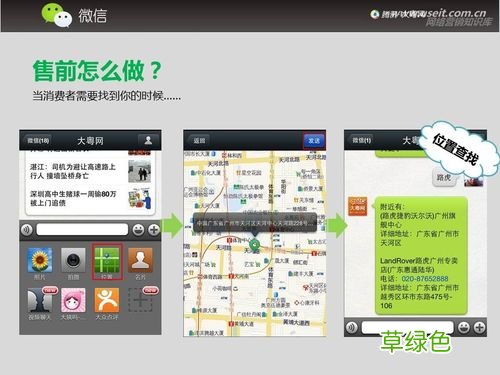
Task: Tap the sunflower Photos icon
Action: click(40, 260)
